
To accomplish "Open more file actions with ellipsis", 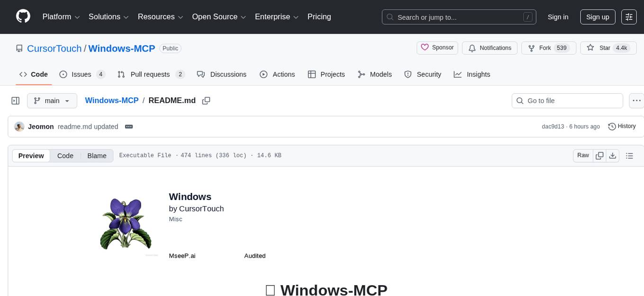I will (x=636, y=100).
